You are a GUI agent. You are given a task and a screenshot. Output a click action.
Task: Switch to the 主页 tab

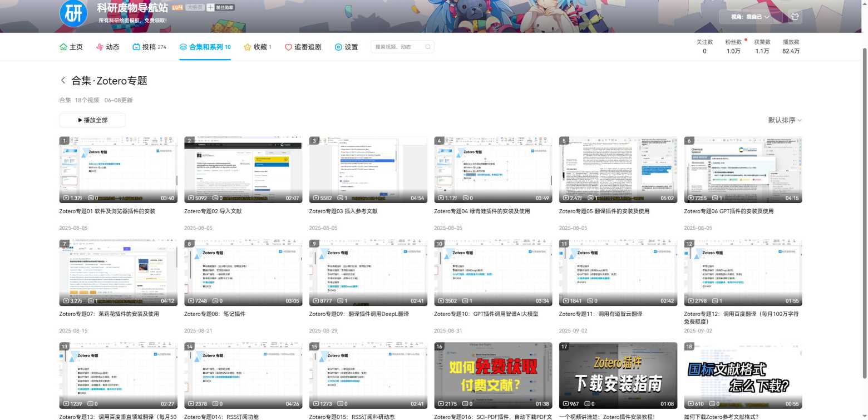(71, 47)
